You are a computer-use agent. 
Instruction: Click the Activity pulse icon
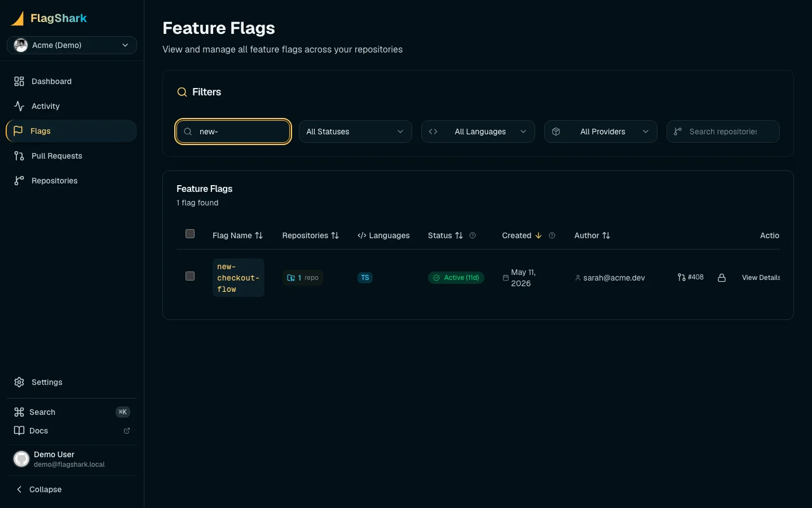coord(19,106)
